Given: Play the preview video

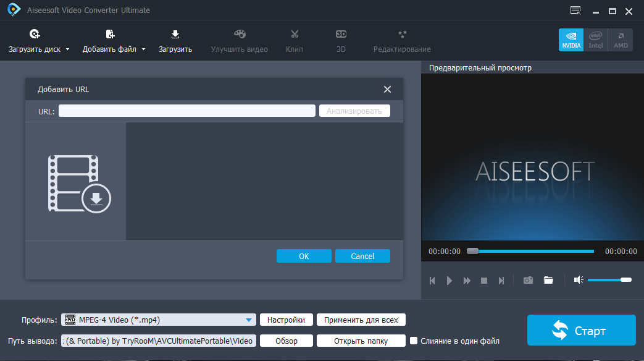Looking at the screenshot, I should tap(450, 281).
